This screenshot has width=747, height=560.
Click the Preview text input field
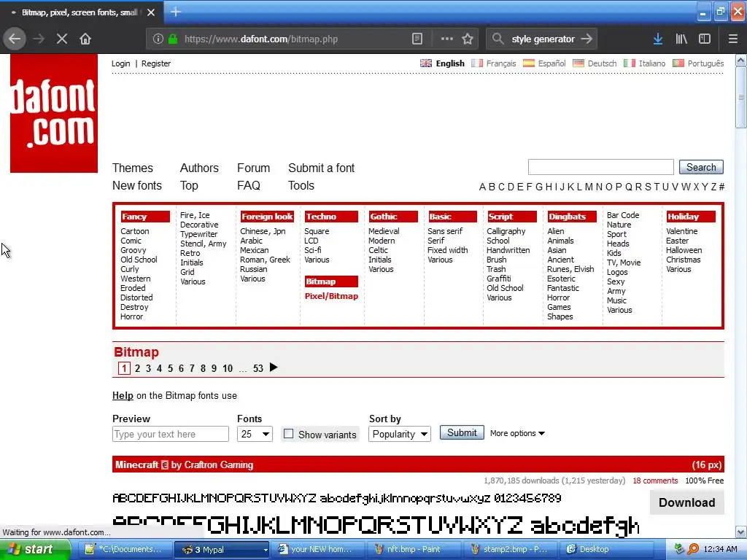(x=171, y=435)
